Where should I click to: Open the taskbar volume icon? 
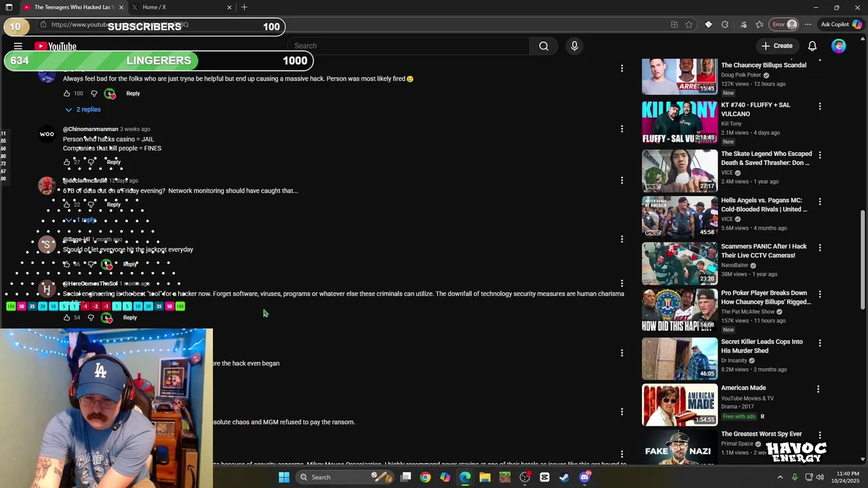point(821,477)
